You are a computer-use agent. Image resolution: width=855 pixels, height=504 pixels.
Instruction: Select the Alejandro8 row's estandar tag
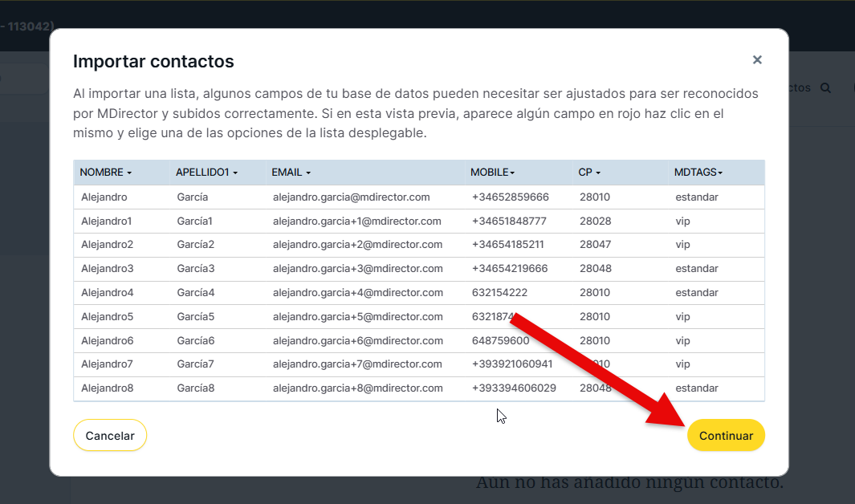pos(697,388)
